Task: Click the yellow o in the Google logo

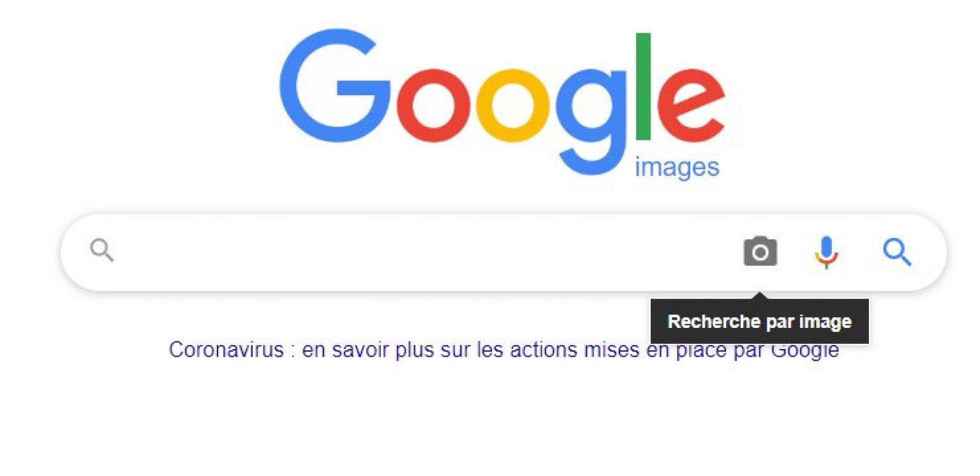Action: click(512, 105)
